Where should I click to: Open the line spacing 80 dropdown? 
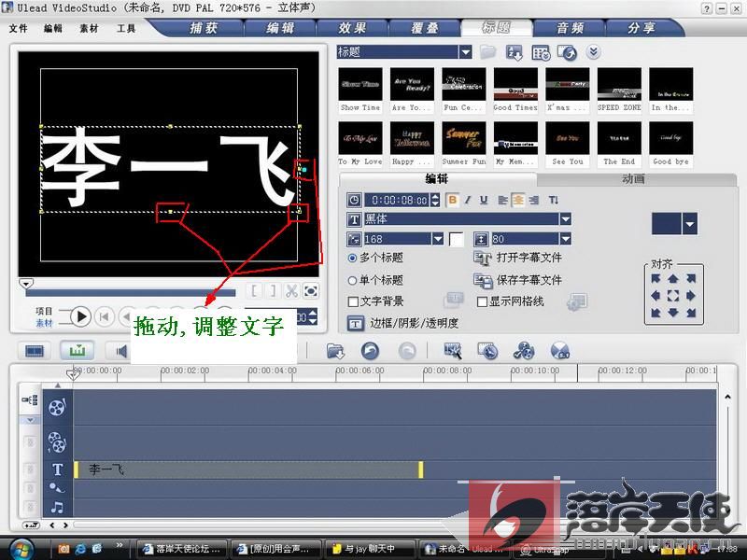coord(565,239)
